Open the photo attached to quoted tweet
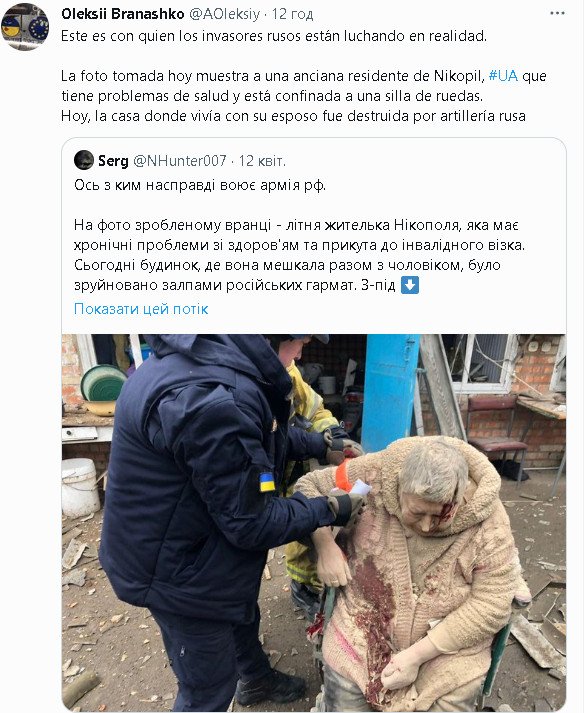The width and height of the screenshot is (587, 713). point(314,523)
